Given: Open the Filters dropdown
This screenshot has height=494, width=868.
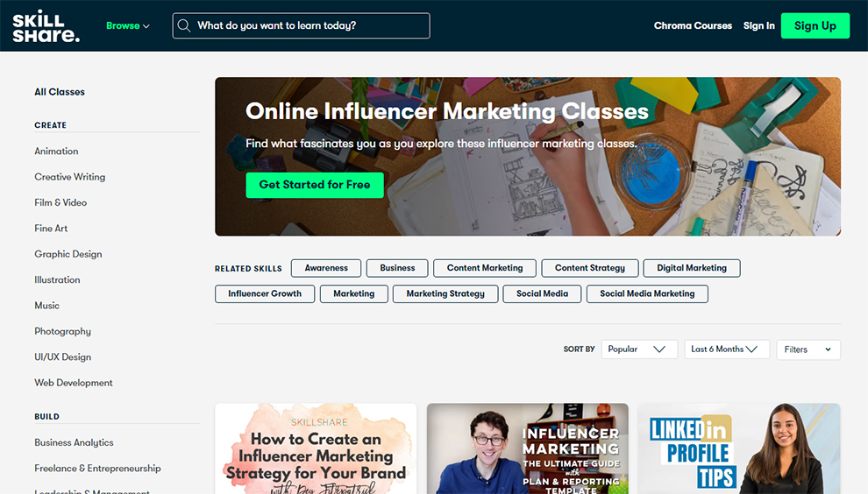Looking at the screenshot, I should click(808, 349).
